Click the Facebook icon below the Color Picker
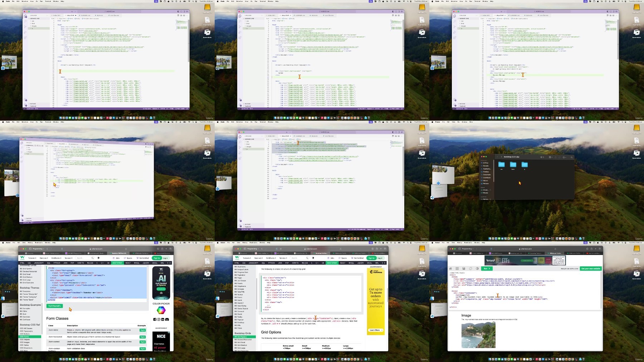 coord(155,319)
